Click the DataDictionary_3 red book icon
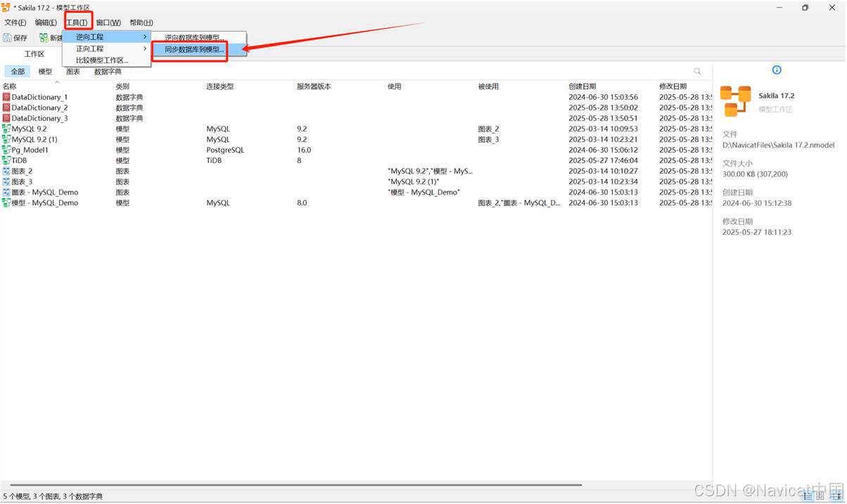847x504 pixels. click(x=6, y=118)
